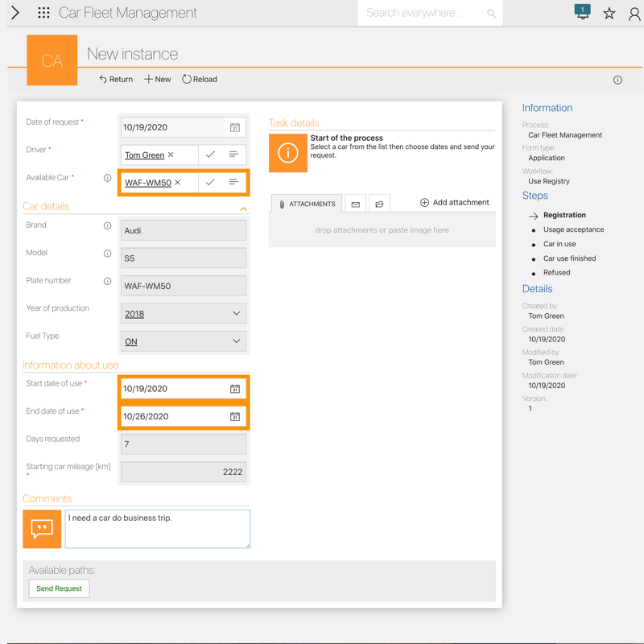Open the app launcher grid icon
The width and height of the screenshot is (644, 644).
point(43,13)
